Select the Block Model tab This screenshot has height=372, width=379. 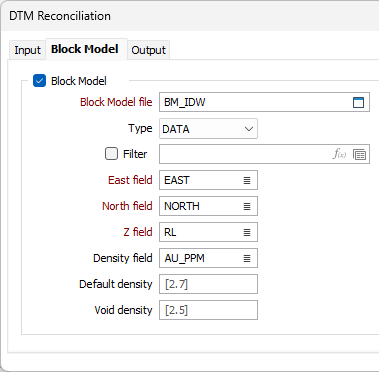point(85,49)
